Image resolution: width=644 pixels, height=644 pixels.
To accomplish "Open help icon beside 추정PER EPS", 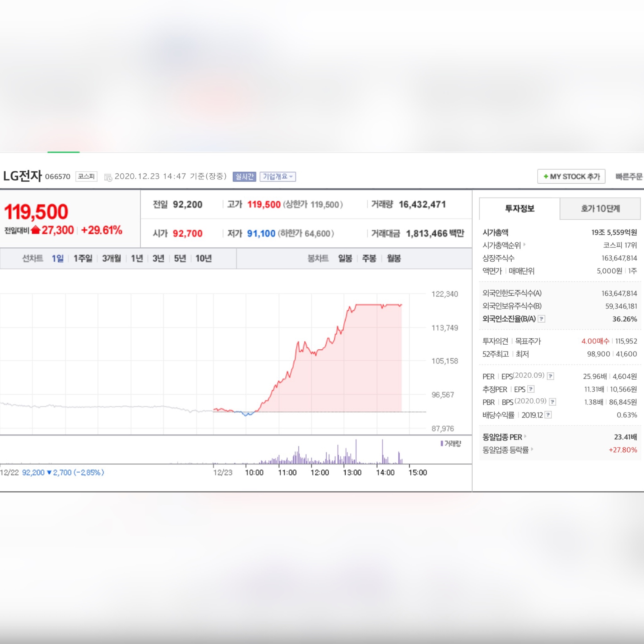I will [531, 389].
